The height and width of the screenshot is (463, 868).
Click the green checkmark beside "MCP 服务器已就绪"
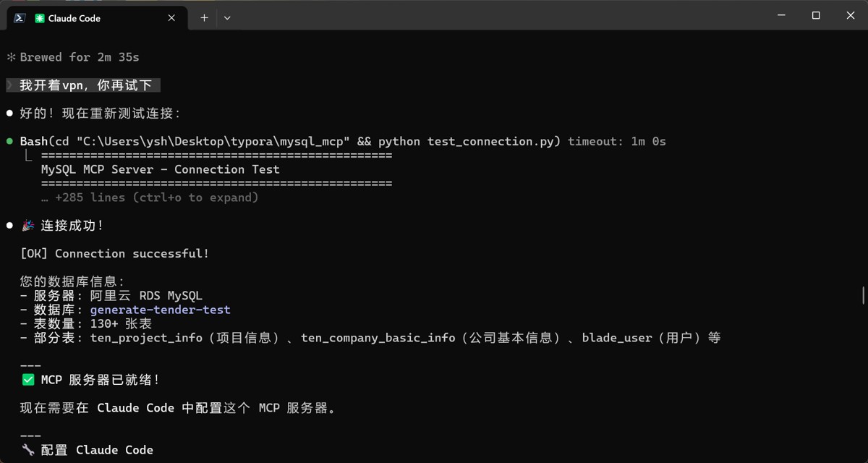coord(28,380)
